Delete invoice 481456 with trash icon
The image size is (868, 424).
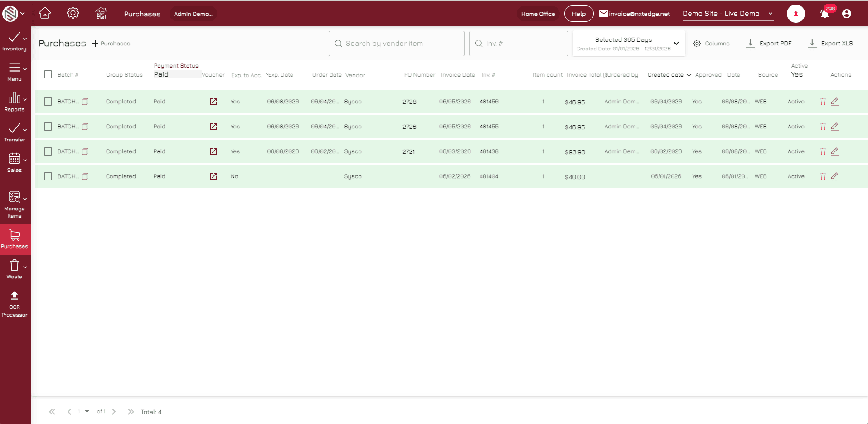[823, 102]
